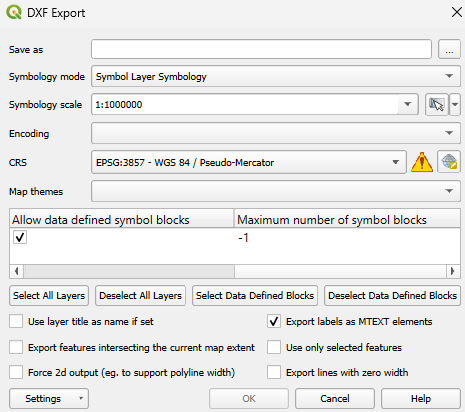
Task: Expand the Symbology mode dropdown
Action: [x=276, y=76]
